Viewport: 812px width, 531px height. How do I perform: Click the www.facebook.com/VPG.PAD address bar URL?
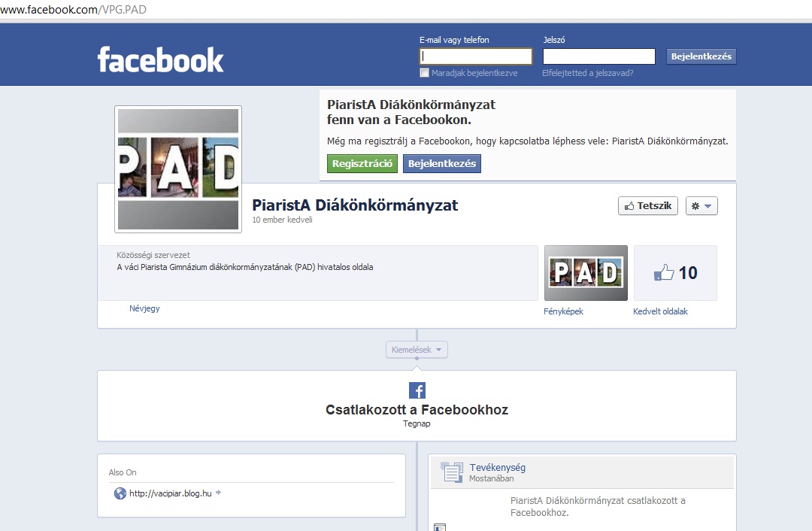tap(73, 9)
